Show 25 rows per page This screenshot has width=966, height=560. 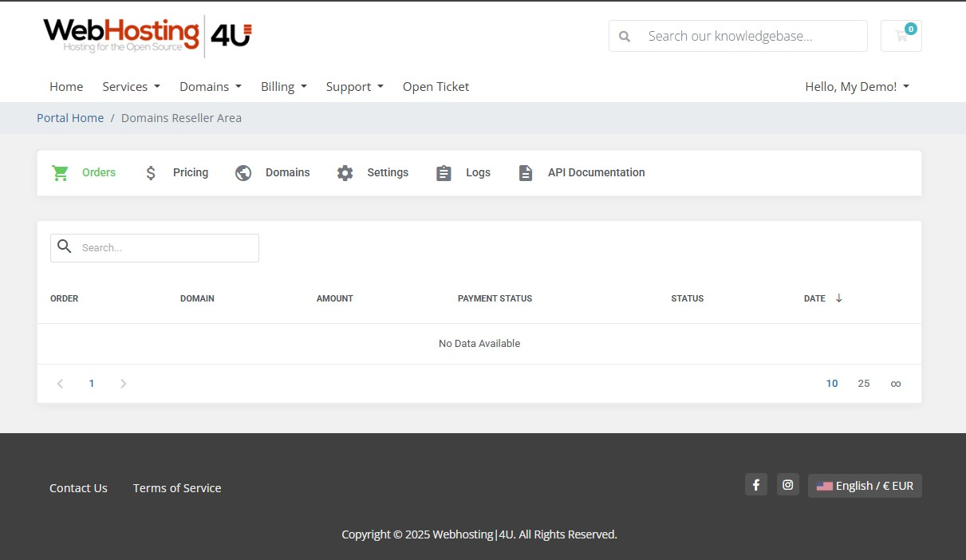pos(864,384)
